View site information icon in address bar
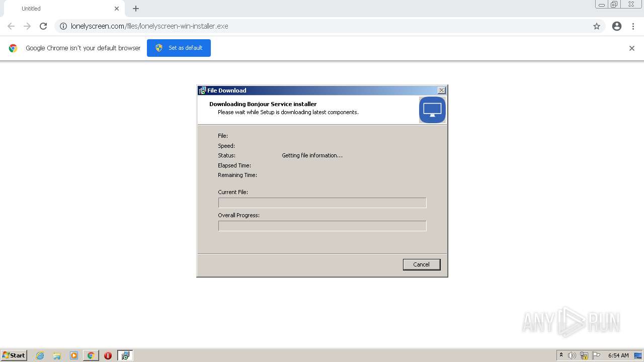Viewport: 644px width, 362px height. tap(63, 26)
